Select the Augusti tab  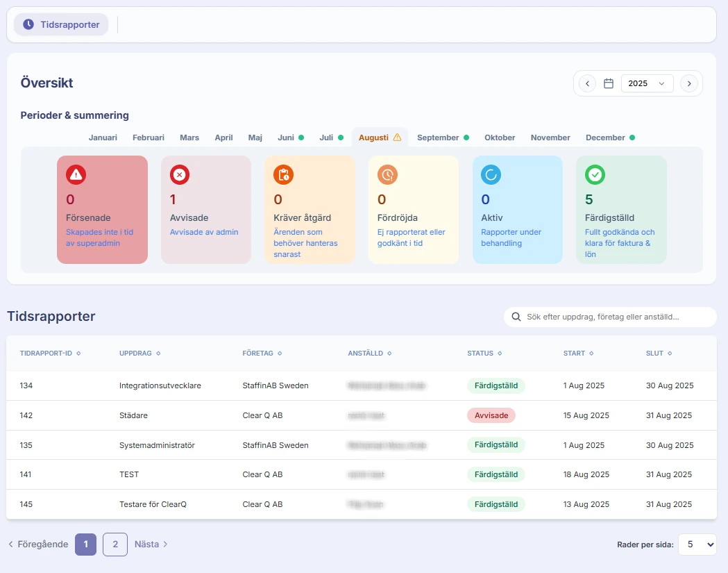click(x=380, y=138)
